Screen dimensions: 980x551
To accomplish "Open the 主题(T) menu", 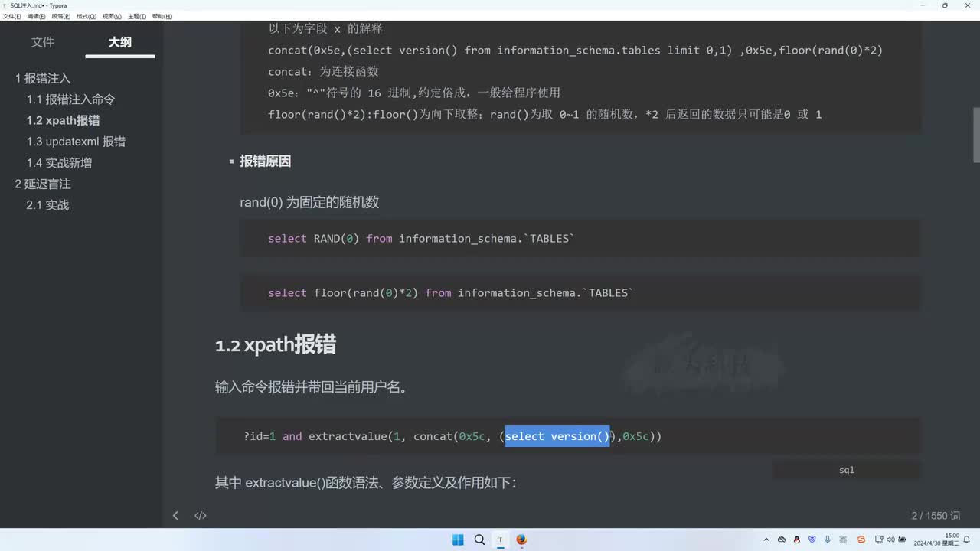I will pos(137,16).
